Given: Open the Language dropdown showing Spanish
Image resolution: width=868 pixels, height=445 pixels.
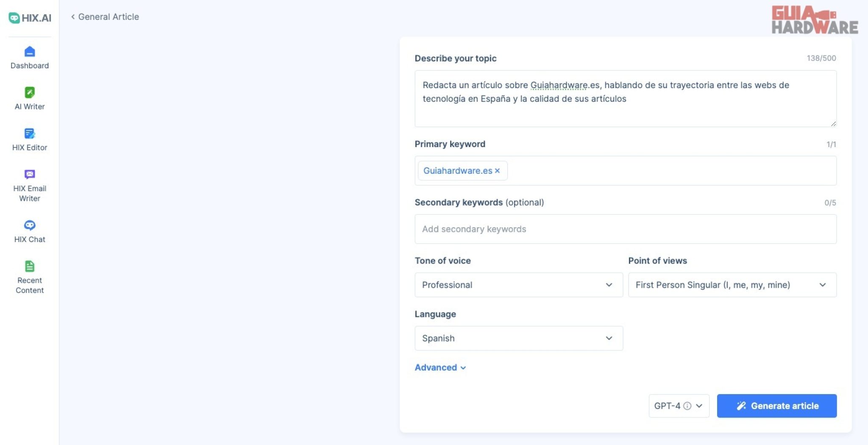Looking at the screenshot, I should [x=518, y=338].
